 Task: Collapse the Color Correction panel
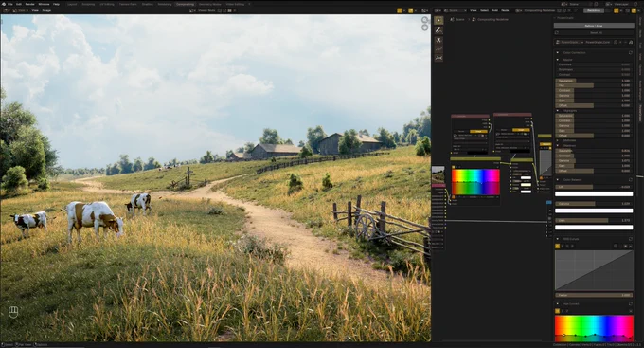pos(557,53)
